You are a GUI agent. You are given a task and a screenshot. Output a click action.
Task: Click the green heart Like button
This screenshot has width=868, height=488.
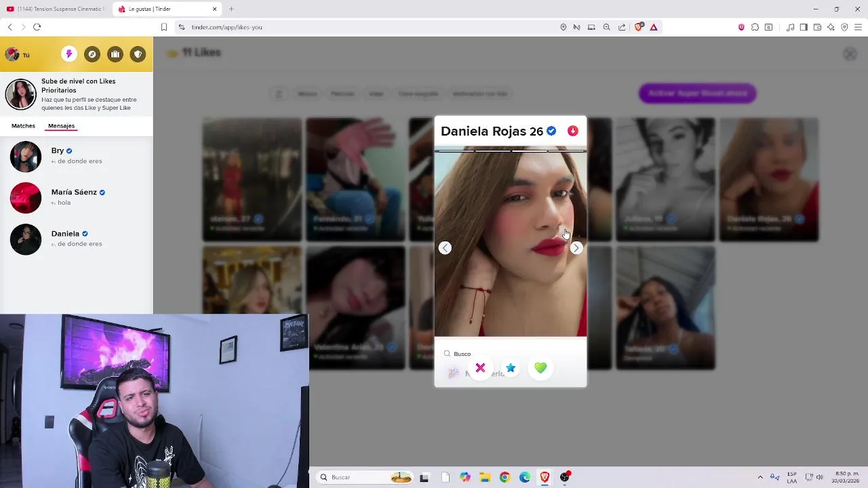(540, 368)
